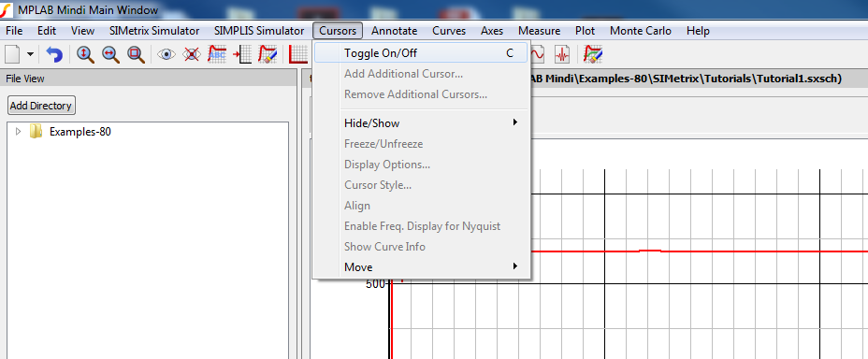Screen dimensions: 868x359
Task: Click the eye Show Curves icon
Action: [x=166, y=54]
